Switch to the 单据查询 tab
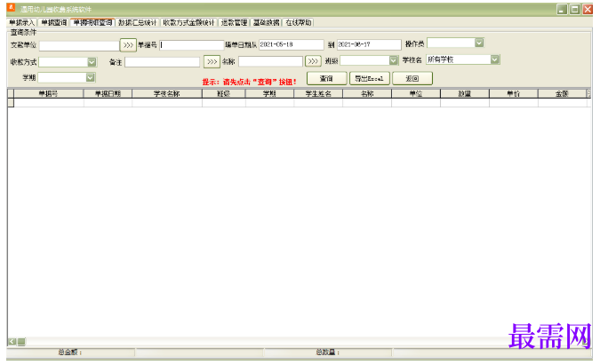Screen dimensions: 608x364 coord(54,22)
